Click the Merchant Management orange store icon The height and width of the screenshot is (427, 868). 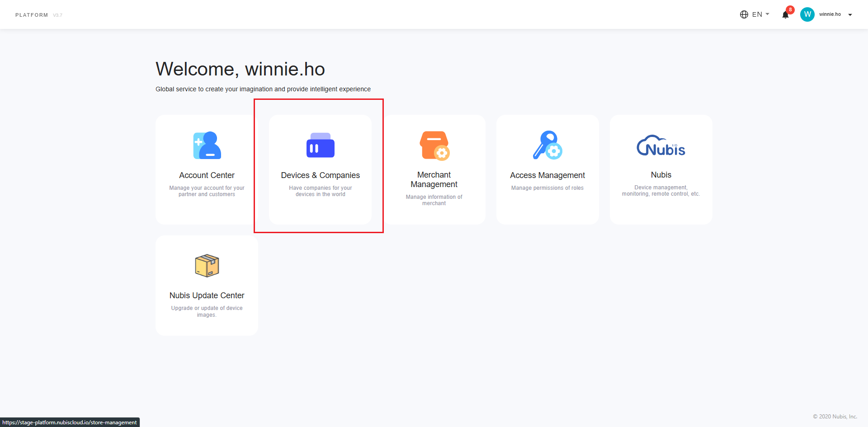click(x=434, y=145)
